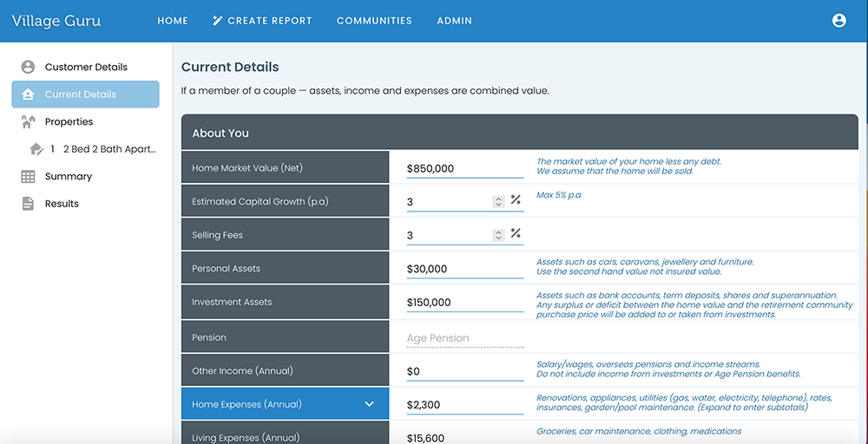This screenshot has height=444, width=868.
Task: Expand the Home Expenses (Annual) chevron
Action: coord(369,404)
